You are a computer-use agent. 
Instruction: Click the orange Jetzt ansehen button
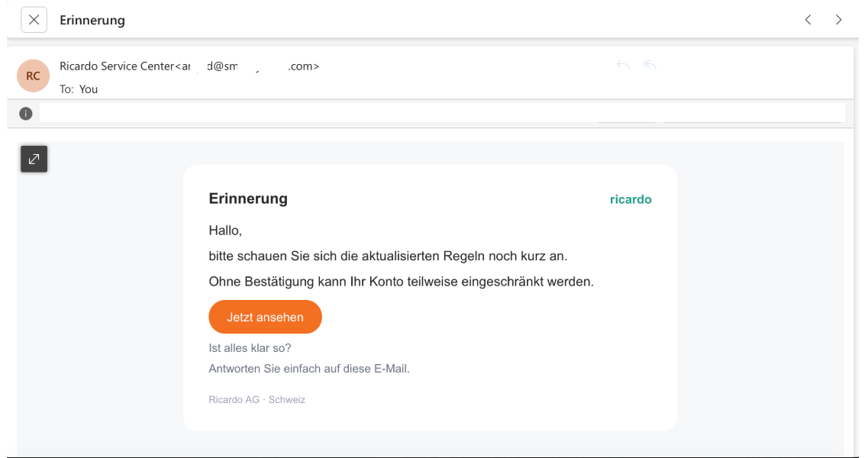[265, 317]
